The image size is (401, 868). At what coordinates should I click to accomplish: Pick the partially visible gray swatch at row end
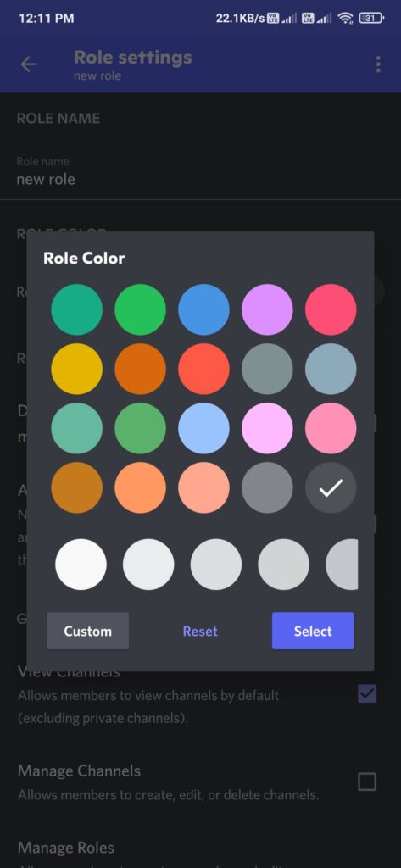point(342,565)
